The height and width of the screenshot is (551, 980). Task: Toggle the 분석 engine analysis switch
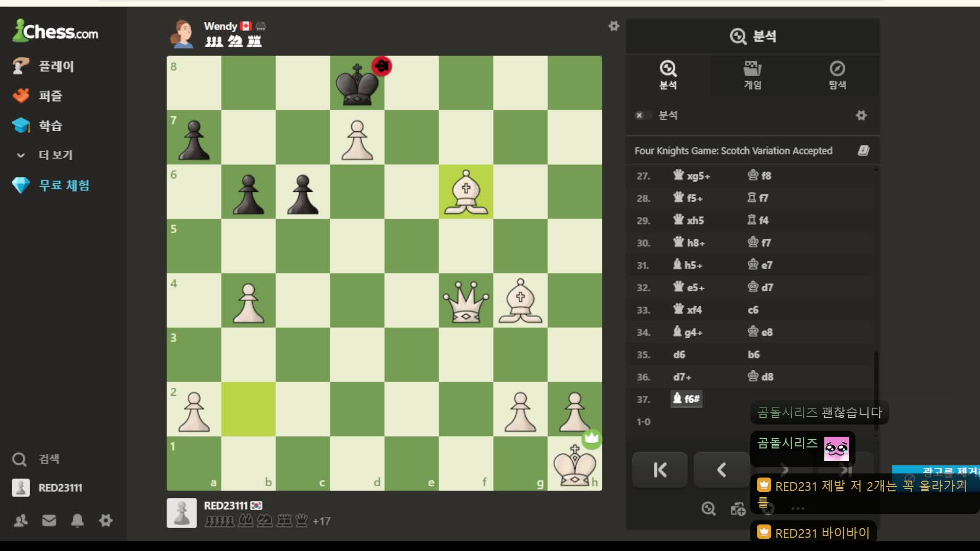click(643, 115)
